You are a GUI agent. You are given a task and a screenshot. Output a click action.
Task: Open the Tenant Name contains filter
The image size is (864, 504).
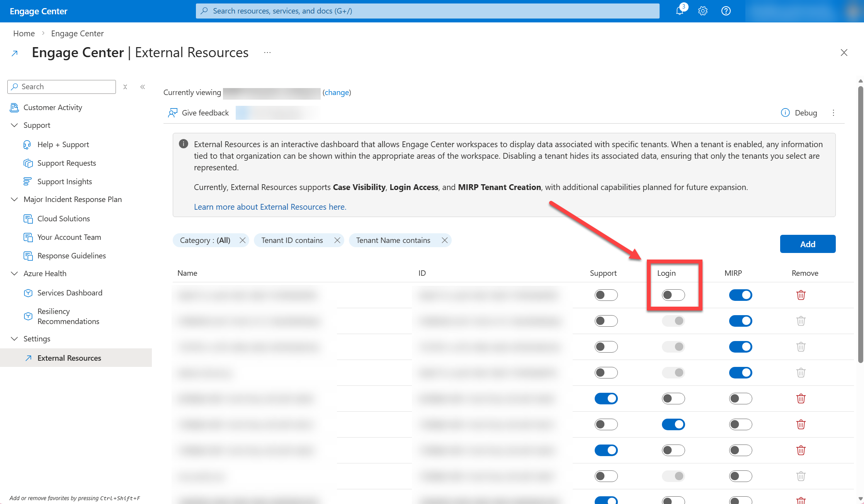pos(393,240)
